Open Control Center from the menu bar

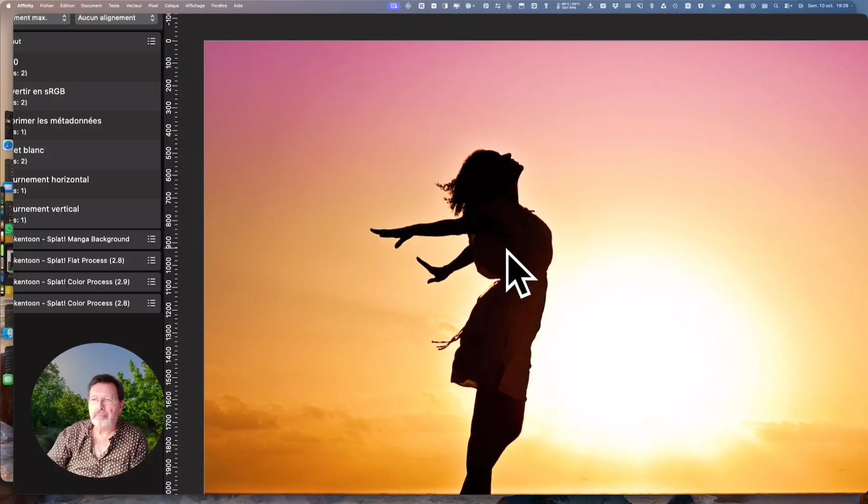(788, 6)
